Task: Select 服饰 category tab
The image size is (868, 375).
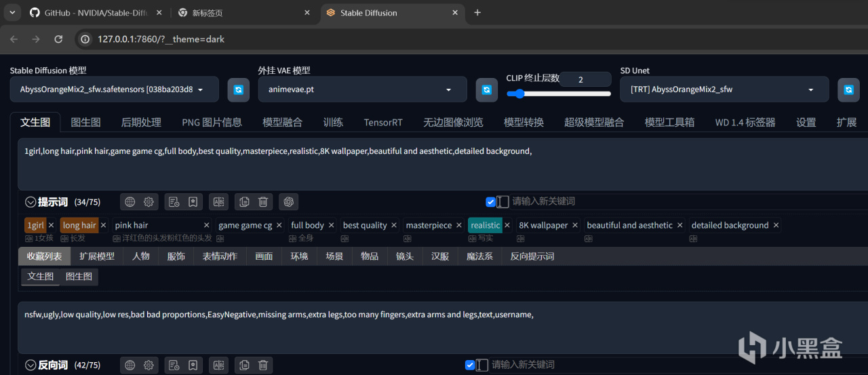Action: [176, 256]
